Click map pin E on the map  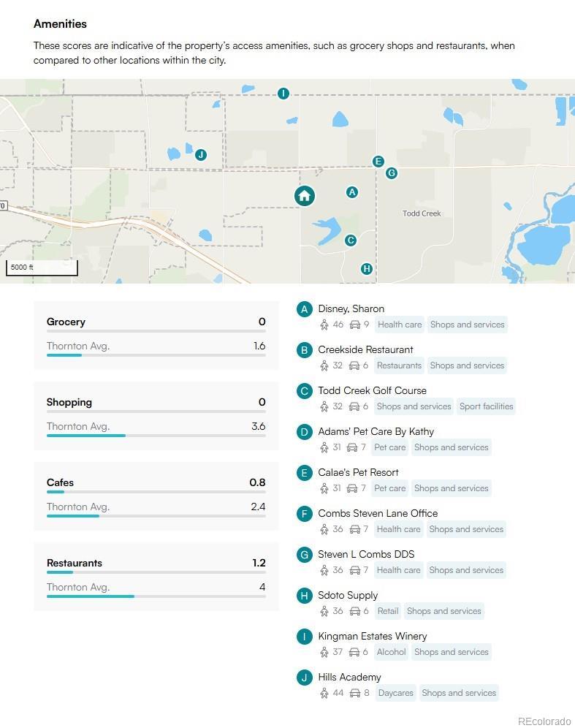[x=378, y=162]
